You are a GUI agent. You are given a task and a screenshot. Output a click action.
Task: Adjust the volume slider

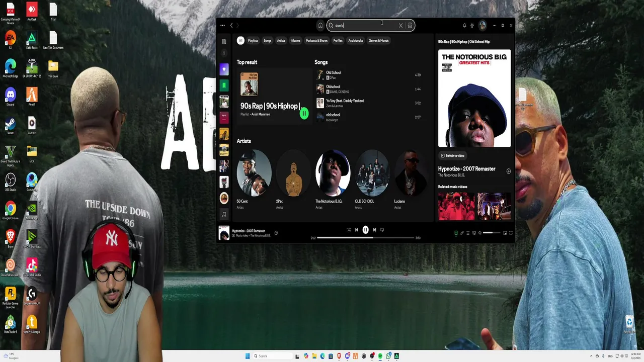tap(492, 233)
